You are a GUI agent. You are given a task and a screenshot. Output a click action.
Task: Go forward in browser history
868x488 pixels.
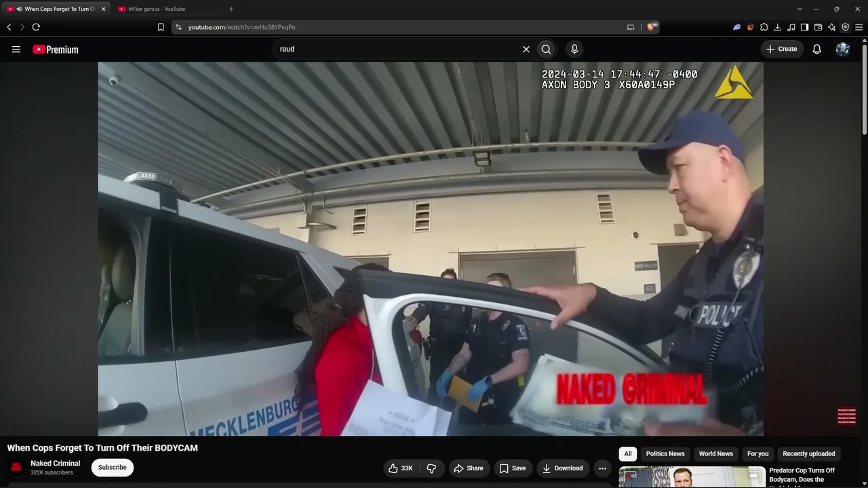coord(22,27)
